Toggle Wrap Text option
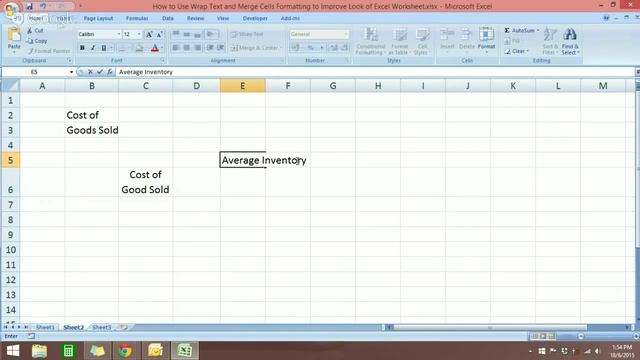The height and width of the screenshot is (360, 640). [247, 34]
